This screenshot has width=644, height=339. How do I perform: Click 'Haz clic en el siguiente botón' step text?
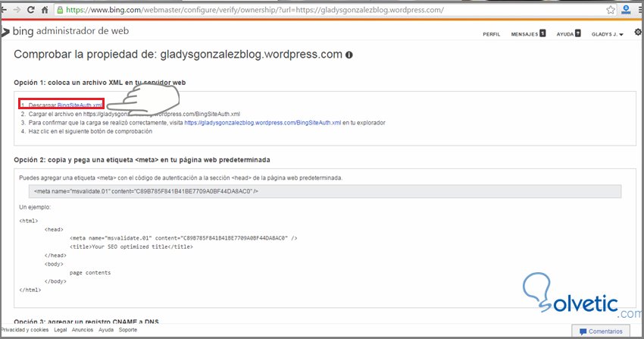(x=90, y=131)
